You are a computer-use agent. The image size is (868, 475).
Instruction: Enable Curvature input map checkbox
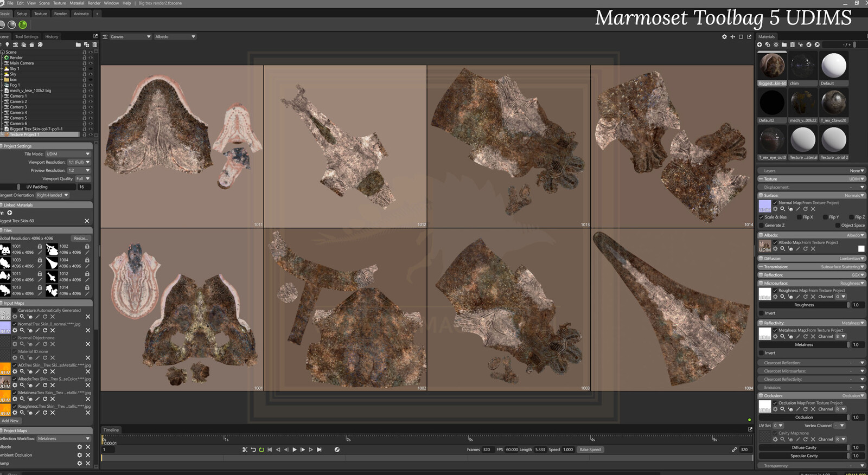[x=15, y=311]
